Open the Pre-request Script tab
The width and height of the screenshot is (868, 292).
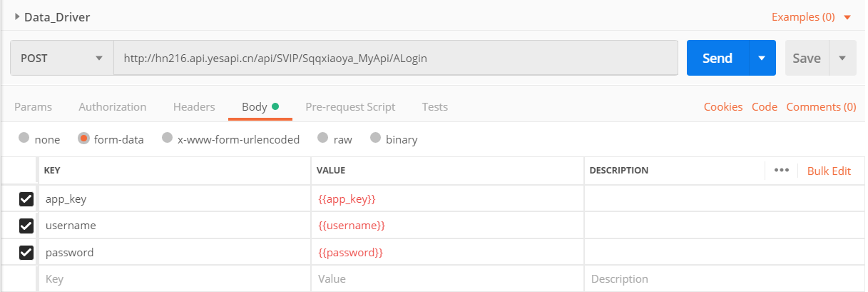coord(350,107)
